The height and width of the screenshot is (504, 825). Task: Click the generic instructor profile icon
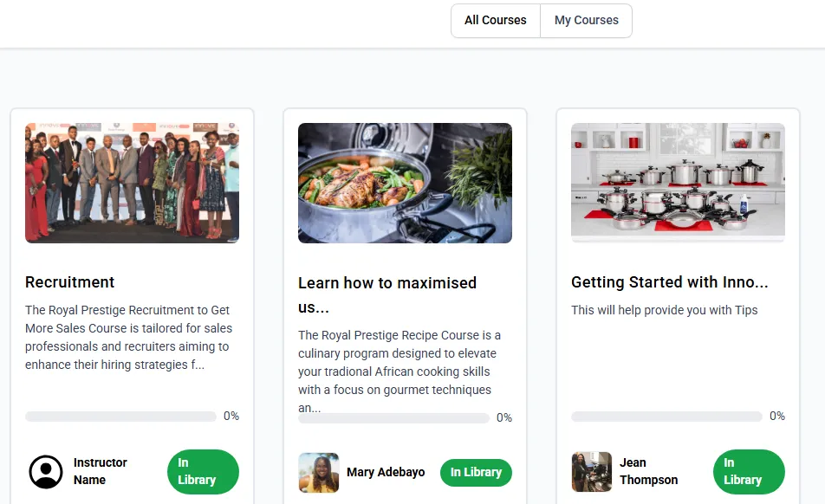(x=46, y=472)
